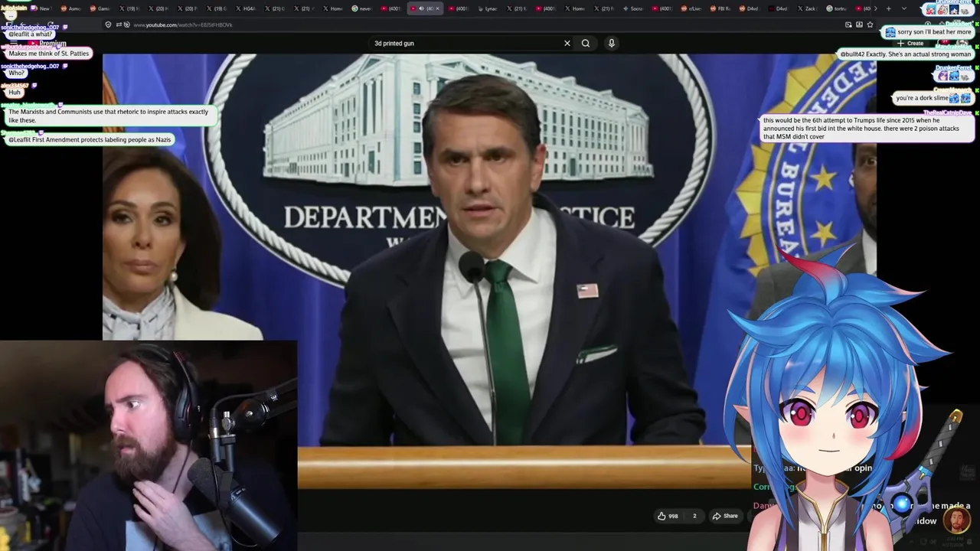Click chat message 'She's an actual strong woman'
Screen dimensions: 980x551
click(906, 54)
